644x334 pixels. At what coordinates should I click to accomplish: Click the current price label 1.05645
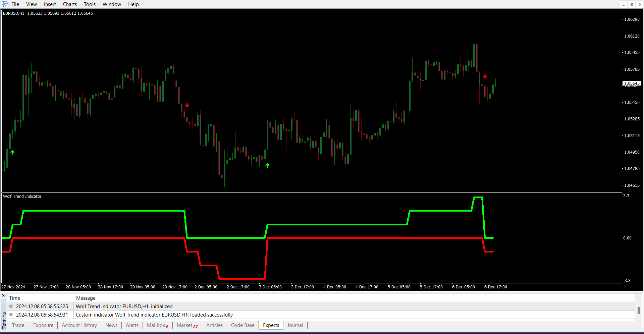pyautogui.click(x=632, y=83)
